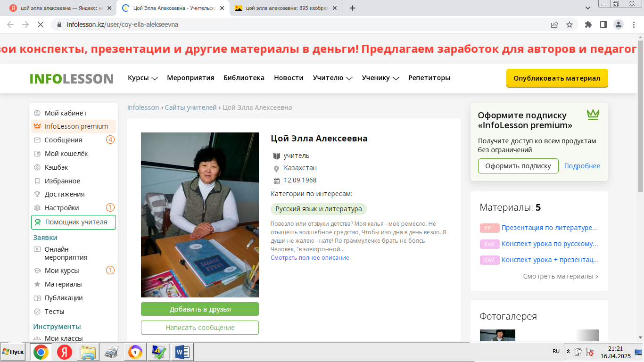Open the Репетиторы menu item
Screen dimensions: 644x362
pyautogui.click(x=429, y=78)
